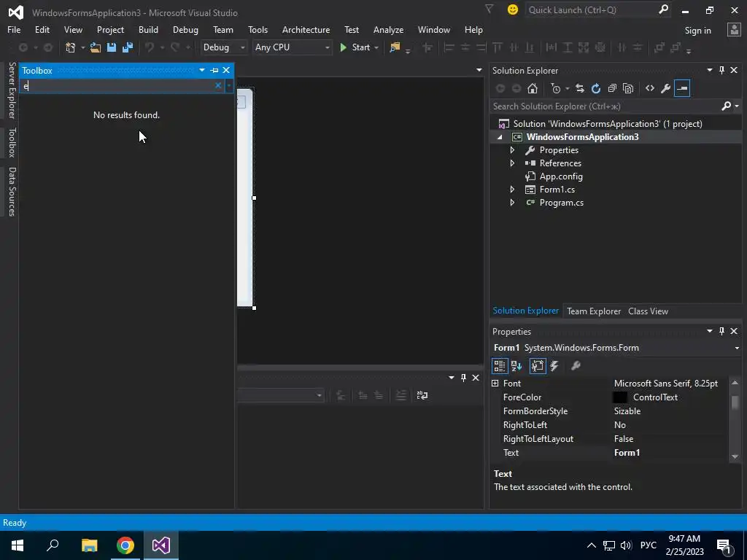Click the Pending Changes Filter clock icon
Screen dimensions: 747x560
(555, 88)
